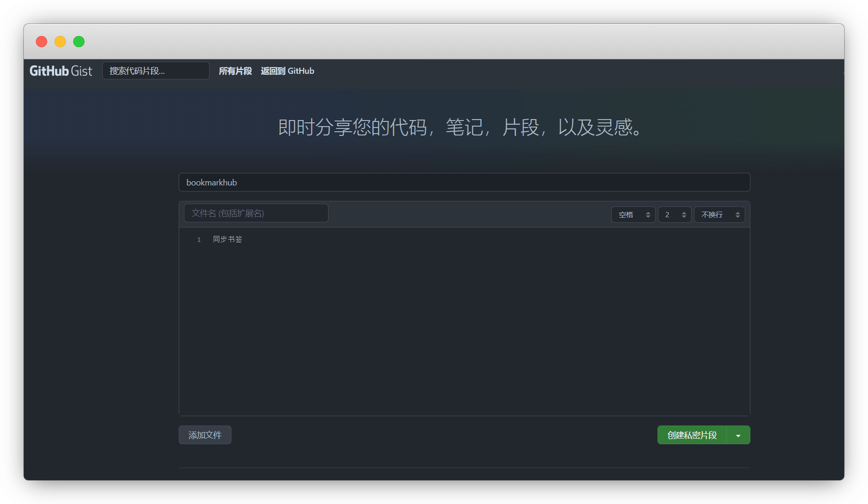
Task: Click the description field containing bookmarkhub
Action: point(464,183)
